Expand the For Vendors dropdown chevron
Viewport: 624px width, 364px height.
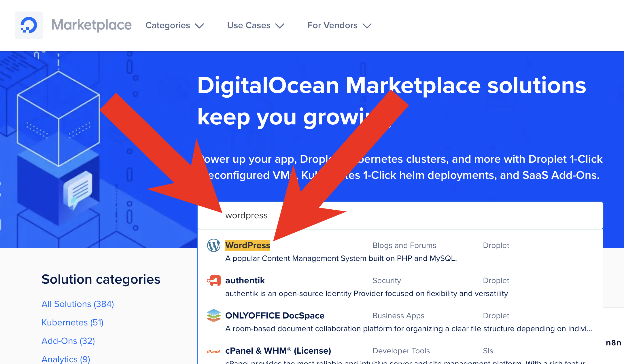click(x=367, y=26)
